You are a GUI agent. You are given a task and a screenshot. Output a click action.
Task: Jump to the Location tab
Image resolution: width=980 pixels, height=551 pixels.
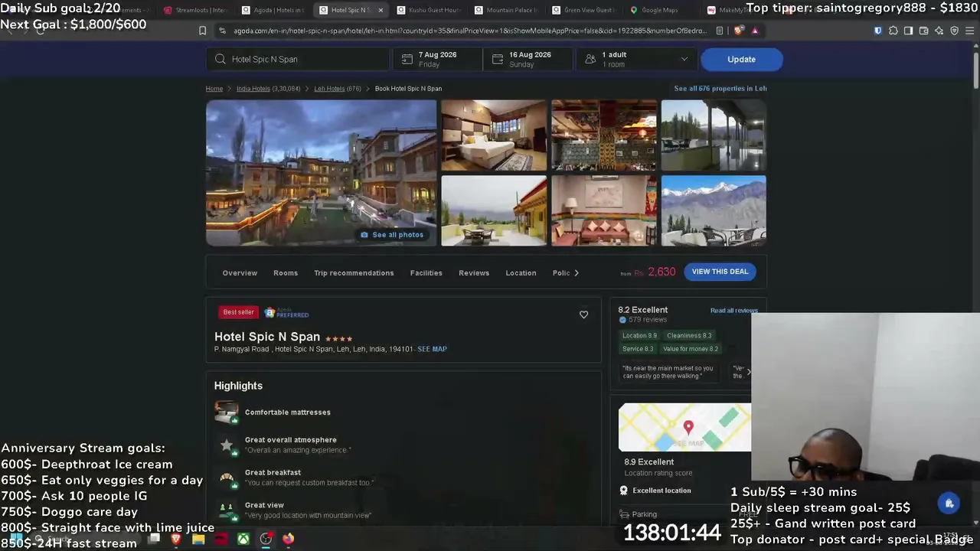click(521, 273)
